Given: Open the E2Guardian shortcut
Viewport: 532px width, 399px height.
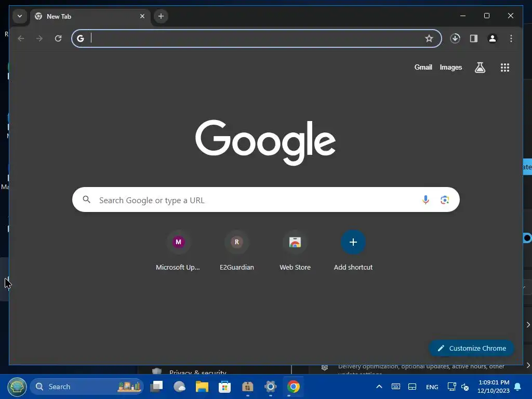Looking at the screenshot, I should click(237, 250).
